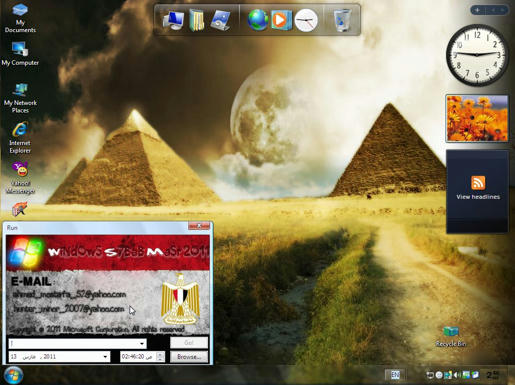This screenshot has width=515, height=385.
Task: Click the time spinner arrows in Run
Action: point(160,357)
